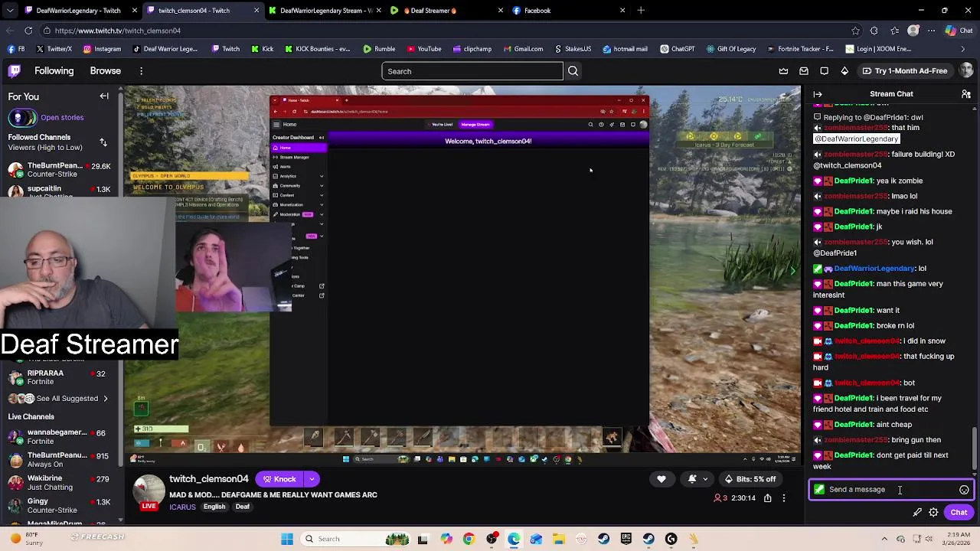
Task: Open stories in the sidebar
Action: pos(62,118)
